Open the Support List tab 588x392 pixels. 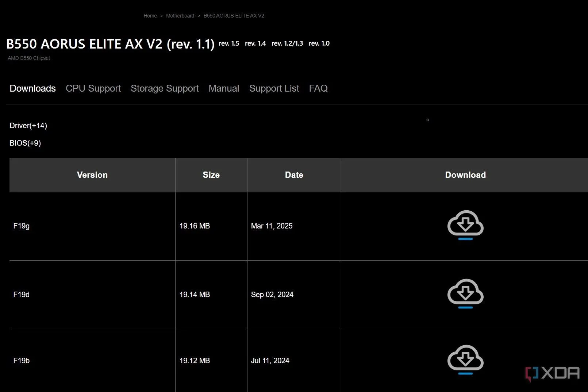click(274, 88)
